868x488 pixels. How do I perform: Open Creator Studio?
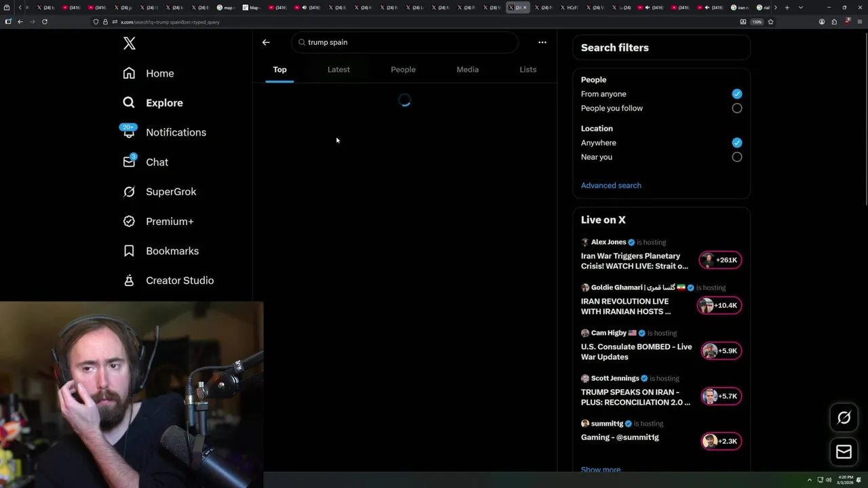point(168,281)
